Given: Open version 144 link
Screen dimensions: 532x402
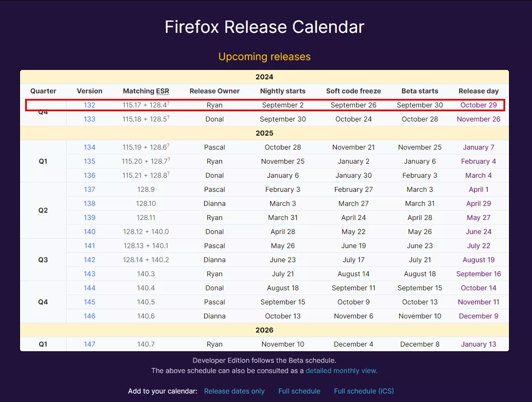Looking at the screenshot, I should (90, 288).
